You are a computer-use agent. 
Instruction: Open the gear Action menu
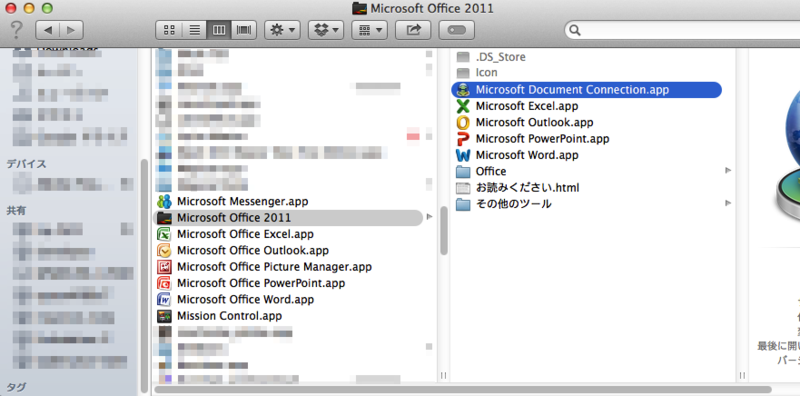tap(282, 30)
